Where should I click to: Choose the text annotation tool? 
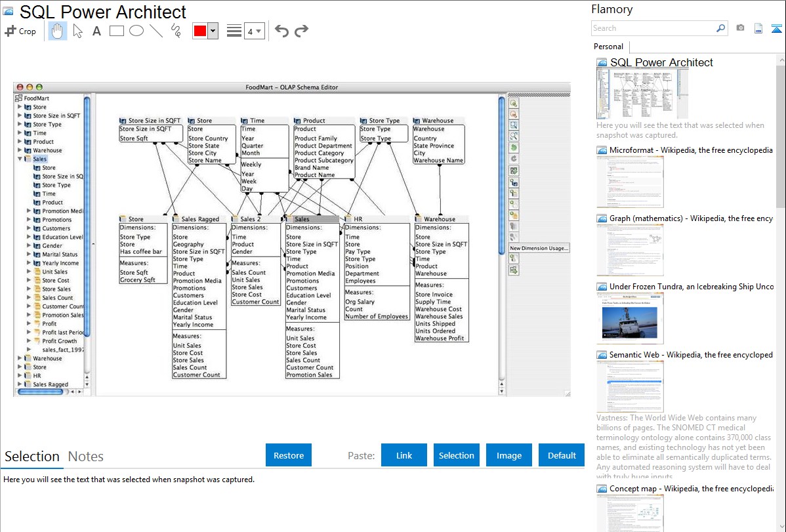(x=96, y=31)
